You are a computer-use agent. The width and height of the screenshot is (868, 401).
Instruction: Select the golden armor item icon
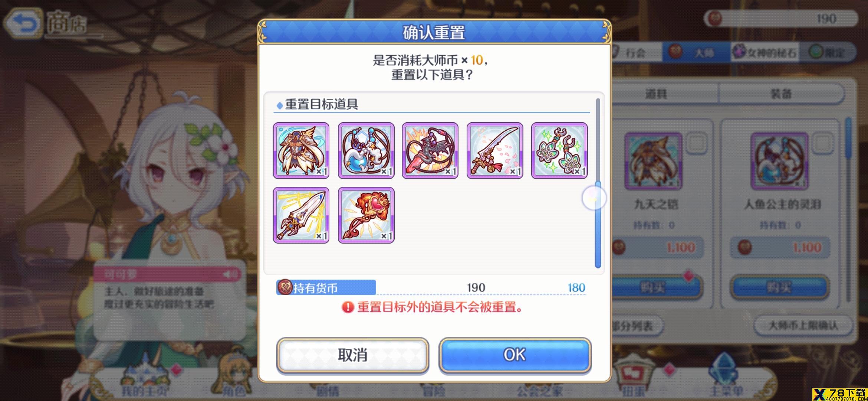(301, 150)
